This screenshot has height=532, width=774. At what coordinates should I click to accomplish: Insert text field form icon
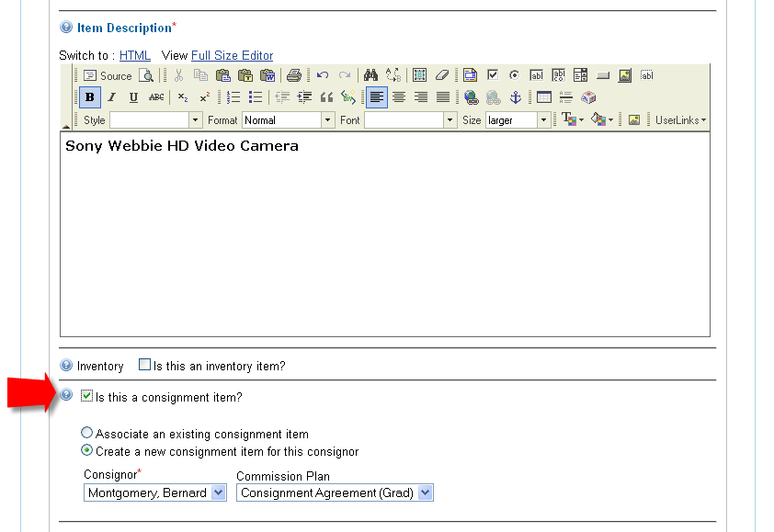pyautogui.click(x=536, y=75)
